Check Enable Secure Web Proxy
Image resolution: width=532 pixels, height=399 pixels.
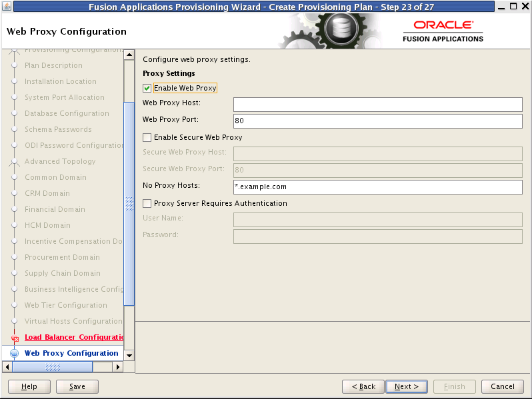pos(147,137)
